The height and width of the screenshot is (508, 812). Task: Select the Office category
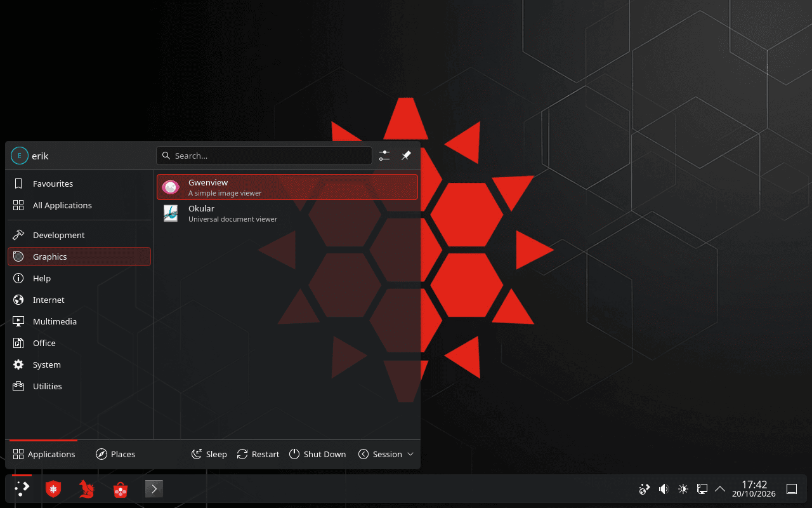[79, 343]
